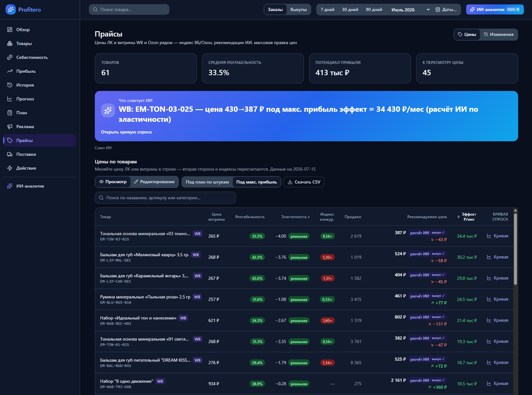Open Кривая for EM-BAL-NUD-ROS row
The image size is (532, 395).
(x=498, y=363)
